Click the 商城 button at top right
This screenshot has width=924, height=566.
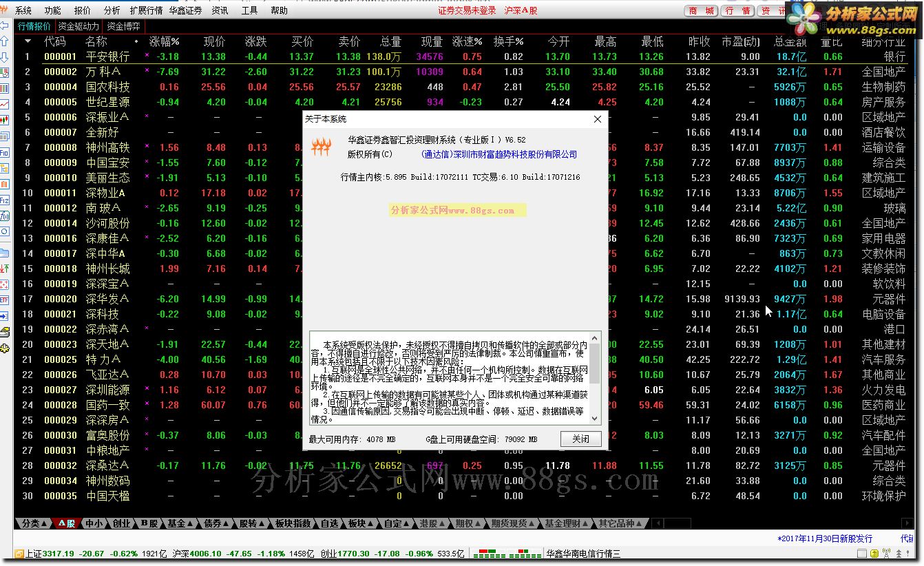click(x=701, y=11)
